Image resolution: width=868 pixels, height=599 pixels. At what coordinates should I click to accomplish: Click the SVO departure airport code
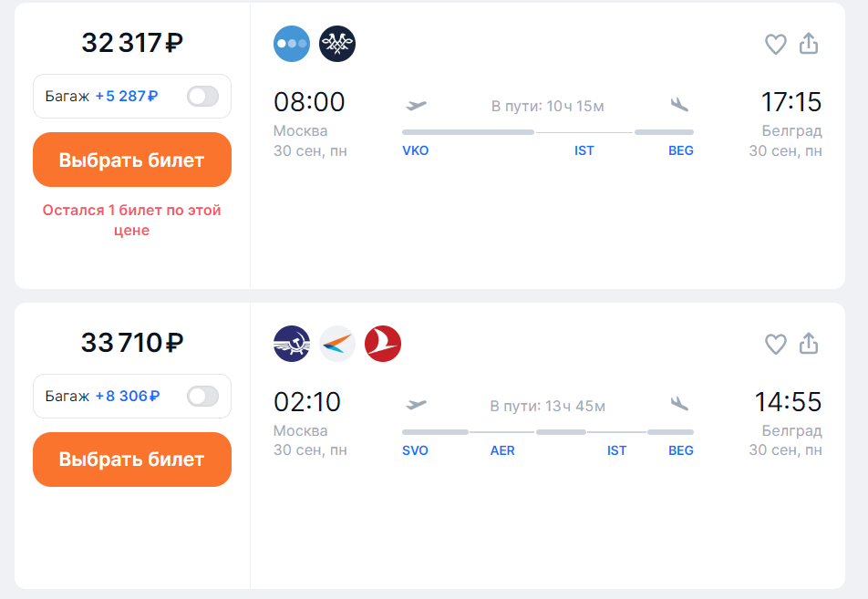coord(415,450)
